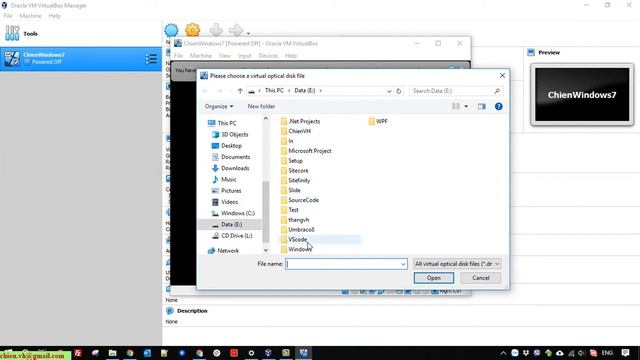This screenshot has width=640, height=360.
Task: Open the Settings gear in VirtualBox Manager toolbar
Action: [x=193, y=30]
